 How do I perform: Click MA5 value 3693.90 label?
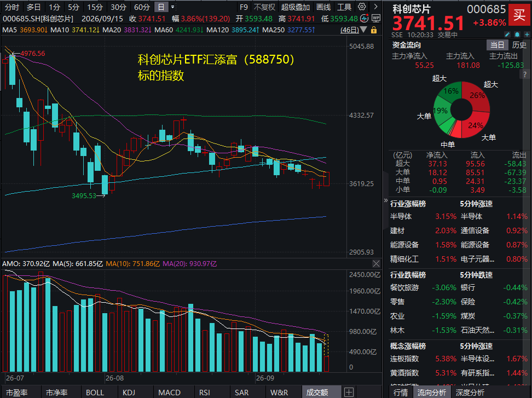click(x=33, y=30)
